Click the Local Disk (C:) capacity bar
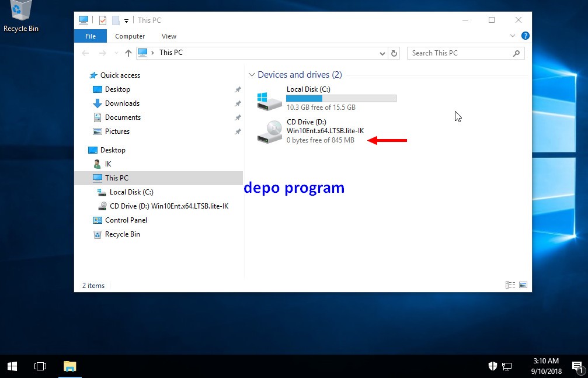The height and width of the screenshot is (378, 588). point(341,98)
